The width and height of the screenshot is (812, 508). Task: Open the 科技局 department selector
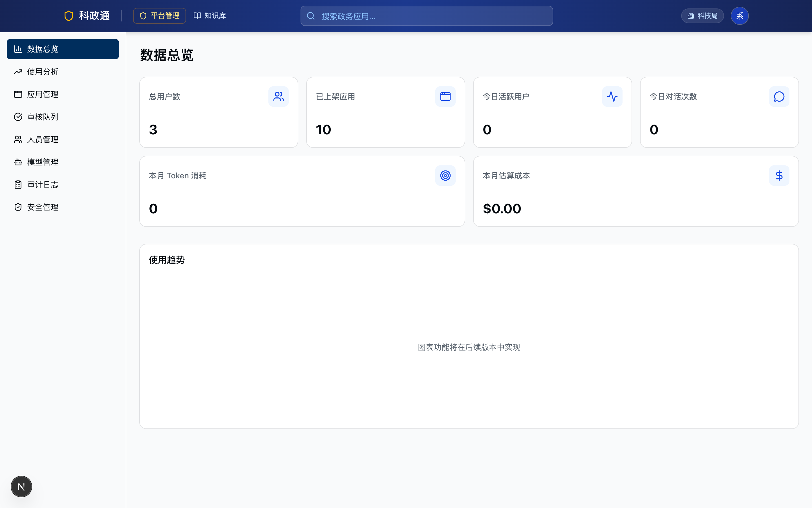pos(702,16)
